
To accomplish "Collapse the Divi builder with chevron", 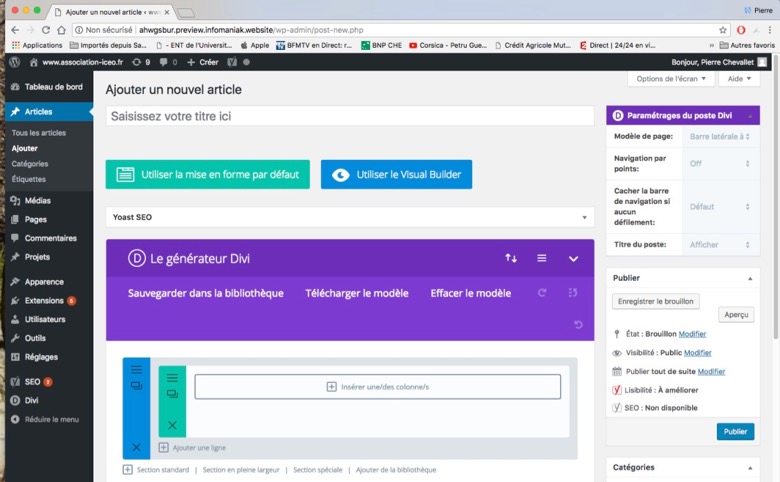I will coord(573,259).
